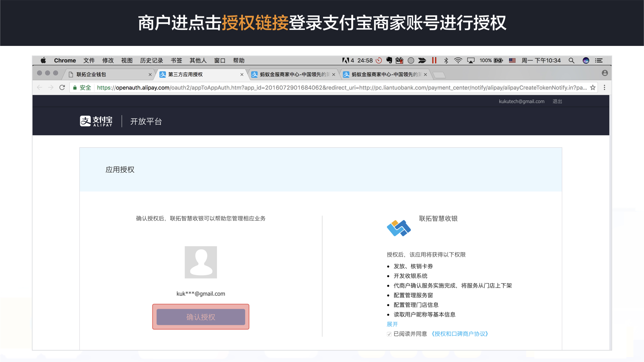Open Evernote elephant menu bar icon
This screenshot has height=362, width=644.
[x=389, y=60]
